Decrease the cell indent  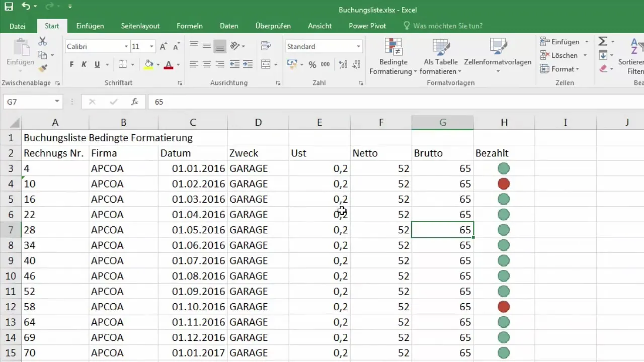pyautogui.click(x=234, y=64)
